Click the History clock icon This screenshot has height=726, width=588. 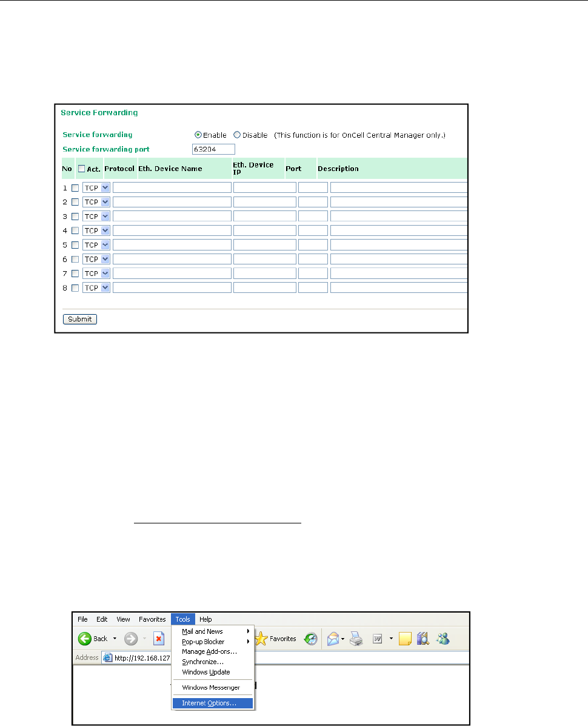pyautogui.click(x=311, y=639)
